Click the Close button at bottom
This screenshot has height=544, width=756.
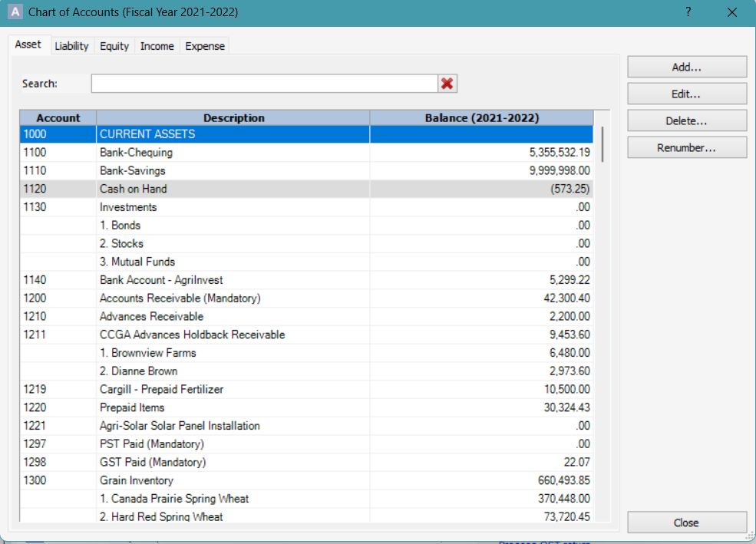pos(686,523)
